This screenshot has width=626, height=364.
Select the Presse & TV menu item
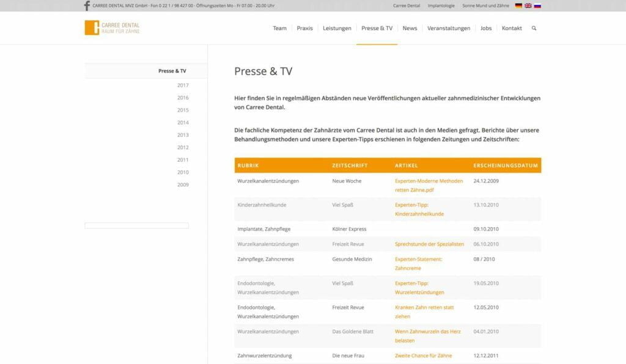(377, 28)
